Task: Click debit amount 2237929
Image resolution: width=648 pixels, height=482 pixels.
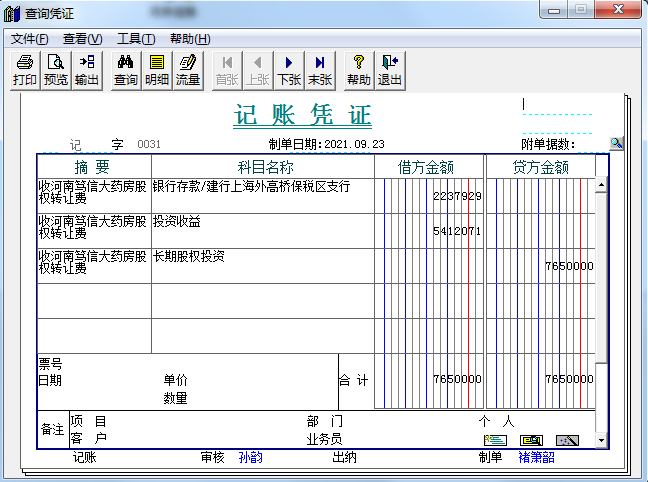Action: coord(457,196)
